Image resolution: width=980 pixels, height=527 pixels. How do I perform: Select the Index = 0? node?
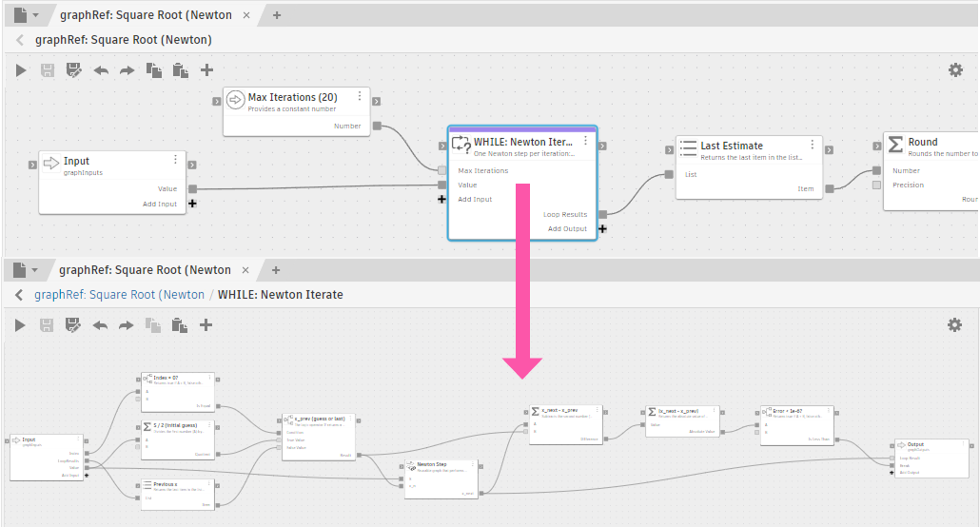(178, 392)
